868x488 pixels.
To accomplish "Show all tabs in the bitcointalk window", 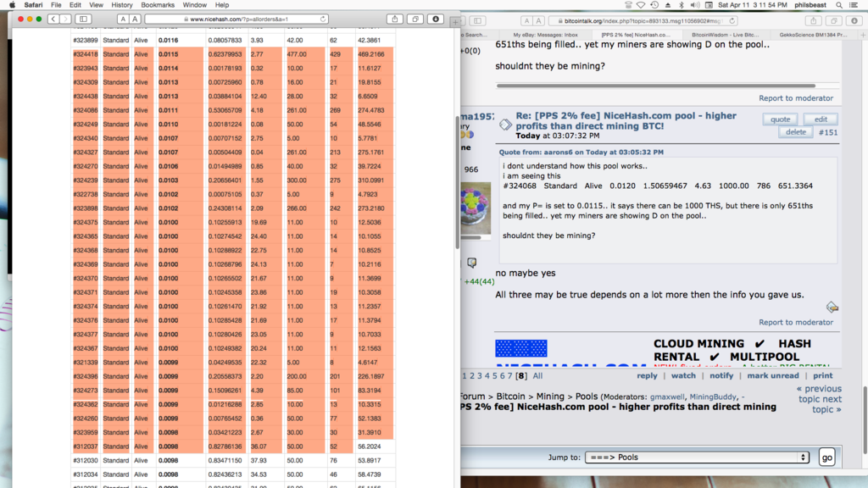I will click(834, 20).
